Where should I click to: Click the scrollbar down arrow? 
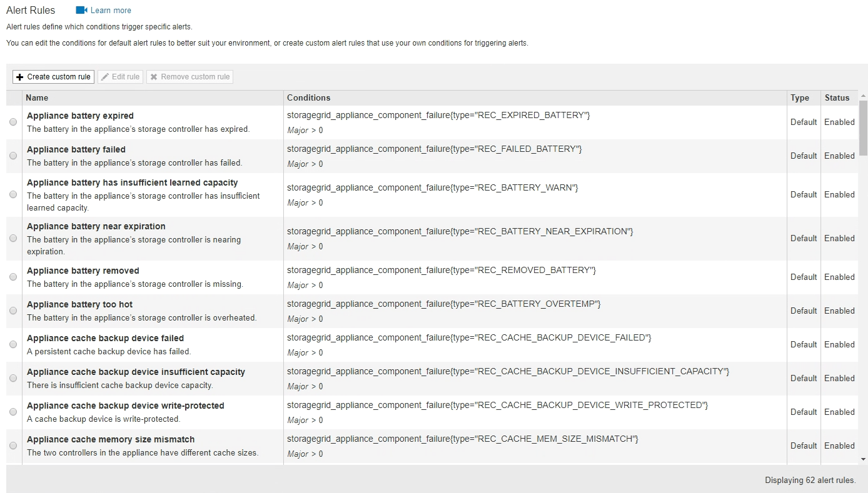[x=863, y=459]
